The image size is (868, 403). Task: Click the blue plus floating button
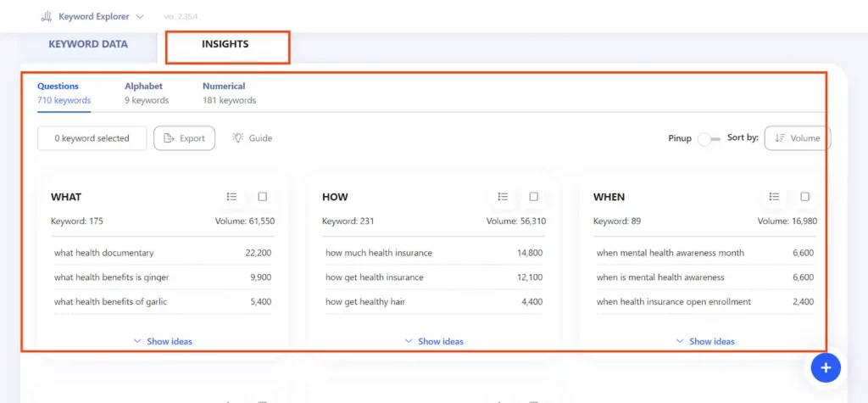826,367
